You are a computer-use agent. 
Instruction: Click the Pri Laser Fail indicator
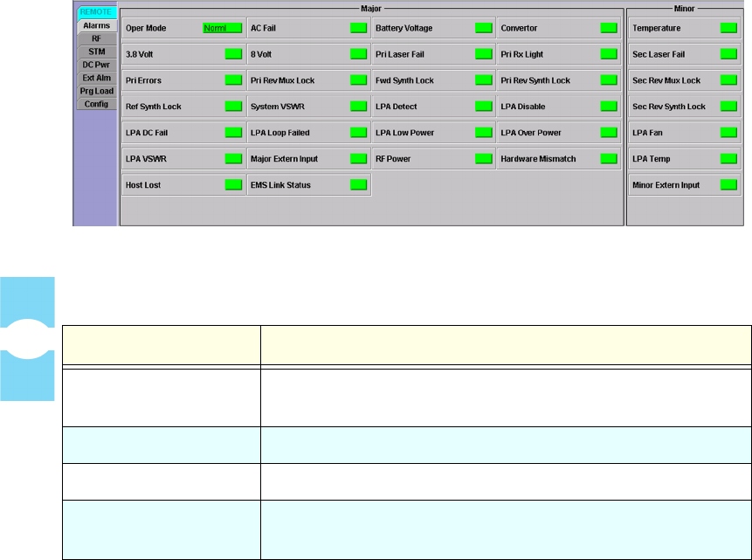coord(484,54)
